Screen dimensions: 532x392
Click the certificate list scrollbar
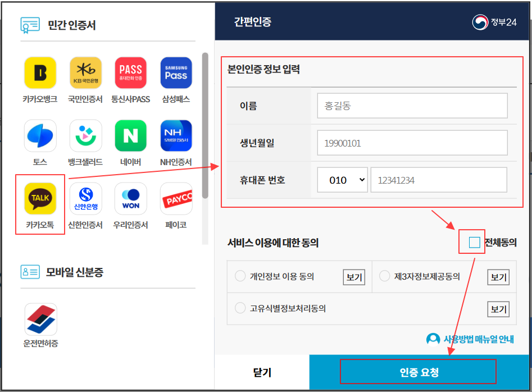[x=205, y=125]
